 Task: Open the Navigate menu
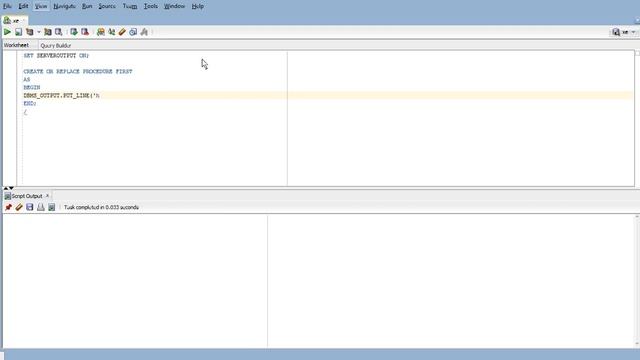pyautogui.click(x=64, y=6)
